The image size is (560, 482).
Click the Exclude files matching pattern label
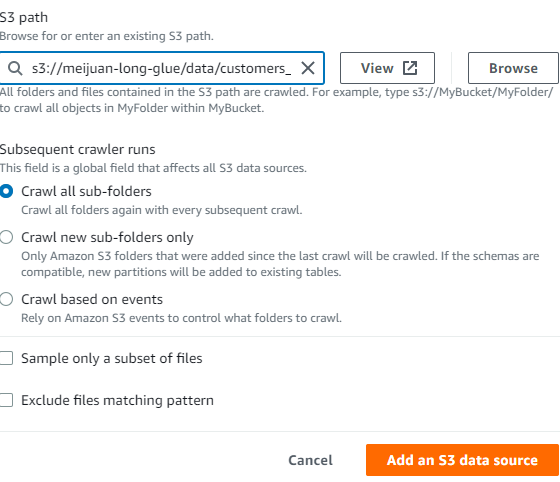(117, 400)
